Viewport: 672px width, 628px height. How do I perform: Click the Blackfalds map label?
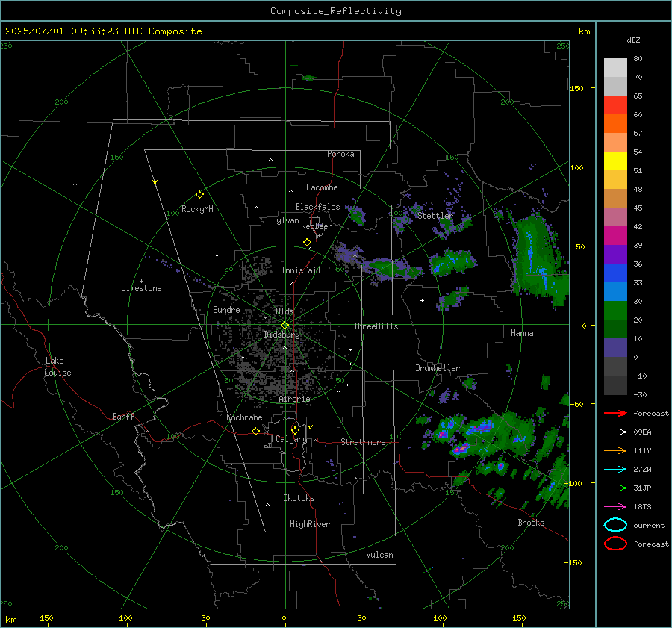317,207
